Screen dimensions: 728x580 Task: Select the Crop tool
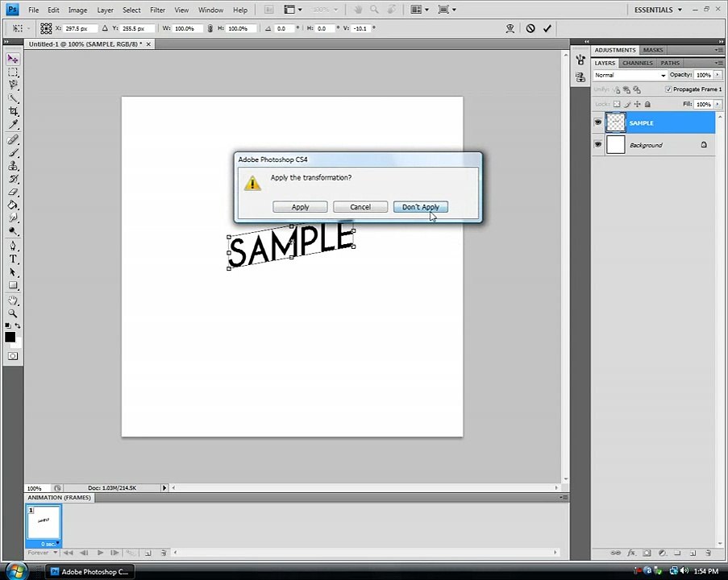pyautogui.click(x=13, y=111)
